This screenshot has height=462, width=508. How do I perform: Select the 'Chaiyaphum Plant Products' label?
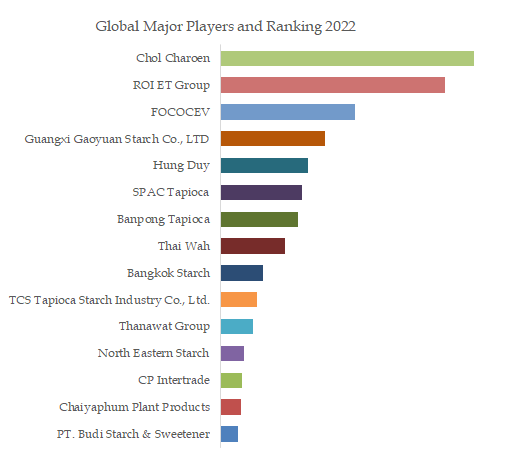(135, 407)
